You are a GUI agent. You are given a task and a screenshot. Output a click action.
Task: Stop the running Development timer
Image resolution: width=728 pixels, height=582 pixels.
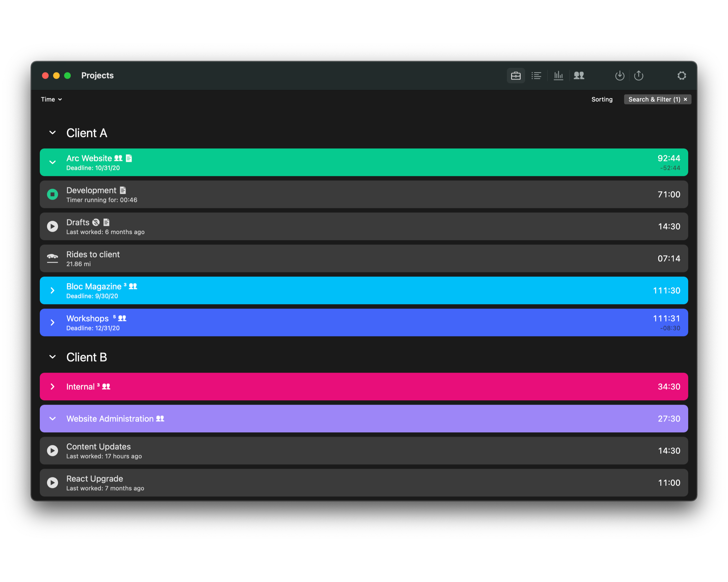(52, 194)
